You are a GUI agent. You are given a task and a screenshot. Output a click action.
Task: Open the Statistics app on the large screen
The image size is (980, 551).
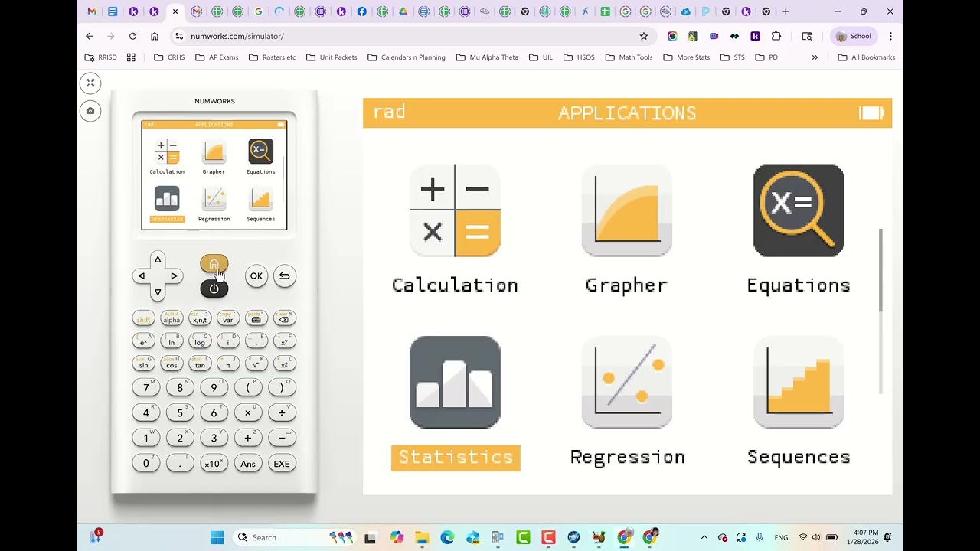(x=456, y=402)
